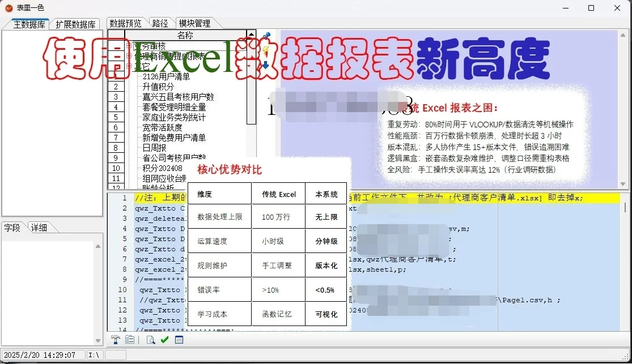Open the 数据预览 tab
The width and height of the screenshot is (632, 364).
click(125, 23)
